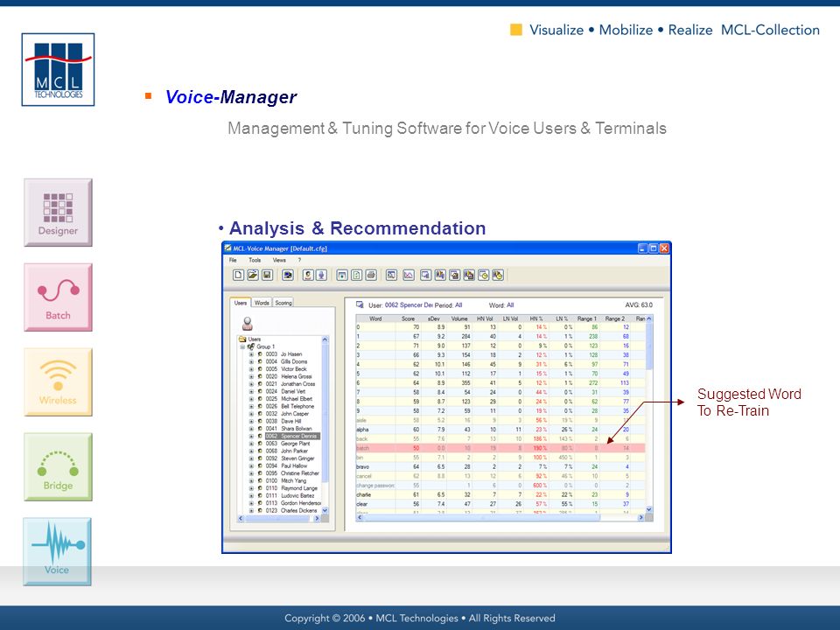Image resolution: width=840 pixels, height=630 pixels.
Task: Open the Views menu
Action: click(279, 261)
